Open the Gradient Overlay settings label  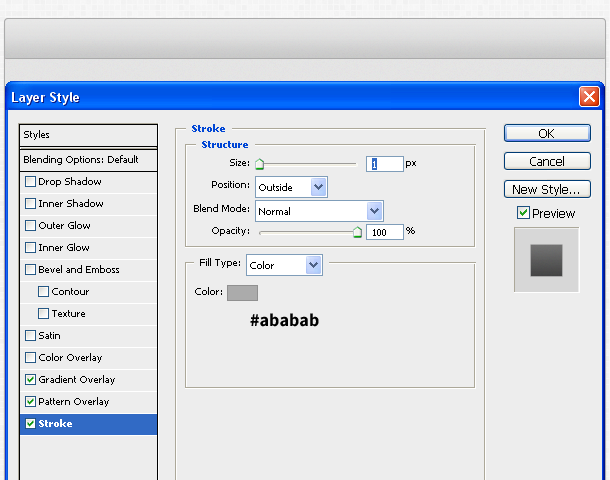click(77, 380)
